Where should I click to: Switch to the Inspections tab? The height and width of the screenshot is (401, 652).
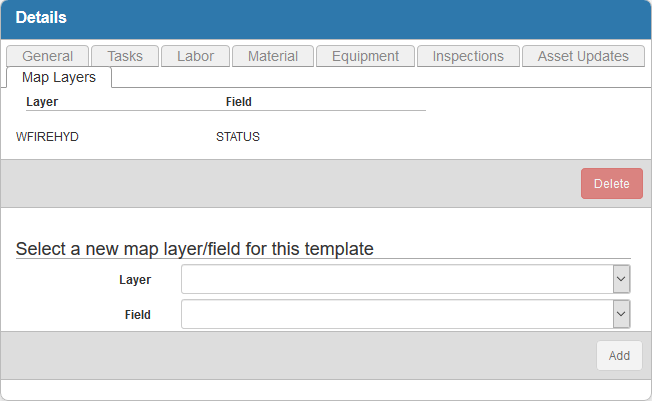468,56
